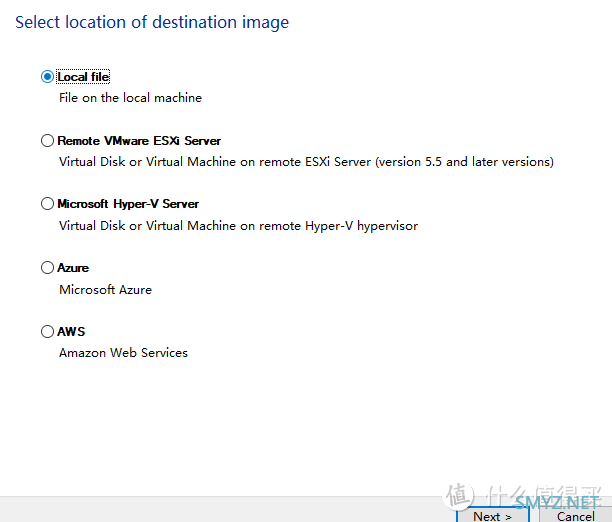Select Microsoft Hyper-V Server radio button
This screenshot has height=522, width=612.
[x=47, y=204]
